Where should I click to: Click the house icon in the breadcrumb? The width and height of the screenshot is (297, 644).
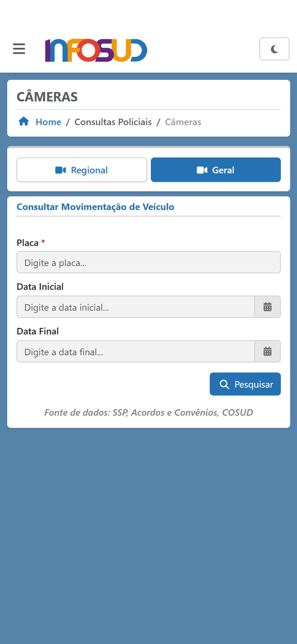click(x=24, y=122)
